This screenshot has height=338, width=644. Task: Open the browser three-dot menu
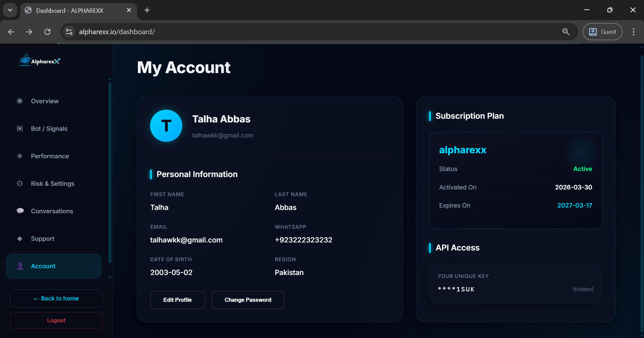633,32
